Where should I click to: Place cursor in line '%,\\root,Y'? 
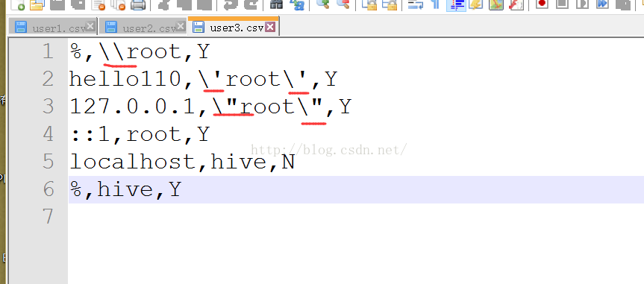[x=140, y=52]
